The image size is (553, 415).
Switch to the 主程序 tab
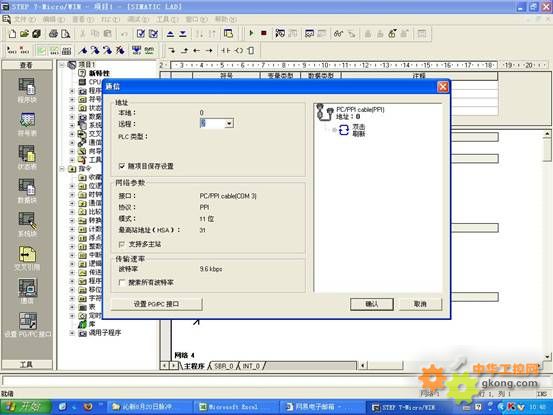point(194,366)
